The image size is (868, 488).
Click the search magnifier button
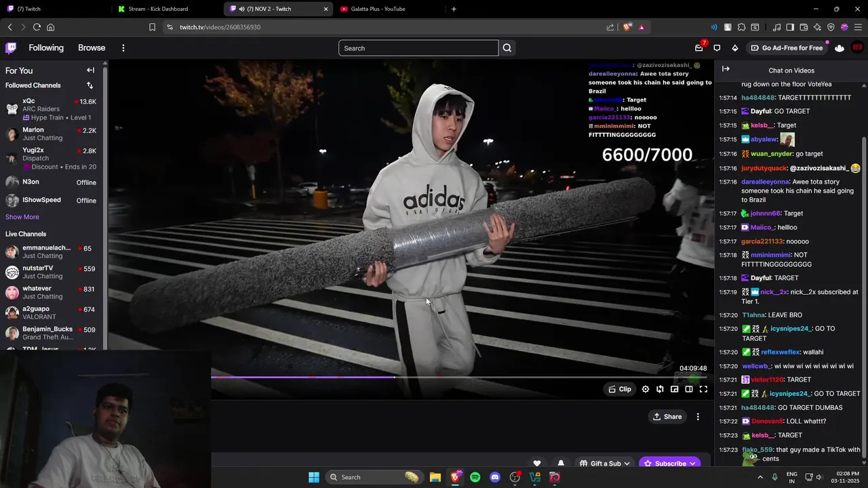tap(507, 48)
